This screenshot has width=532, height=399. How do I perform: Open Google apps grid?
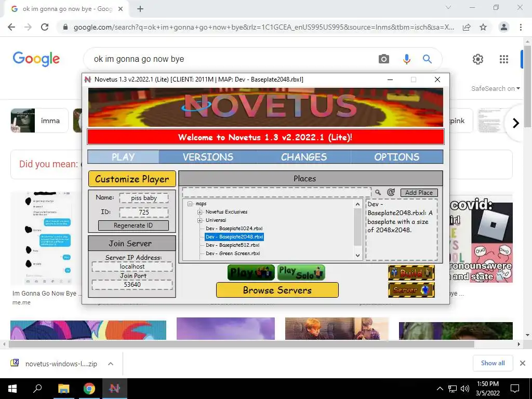coord(504,59)
